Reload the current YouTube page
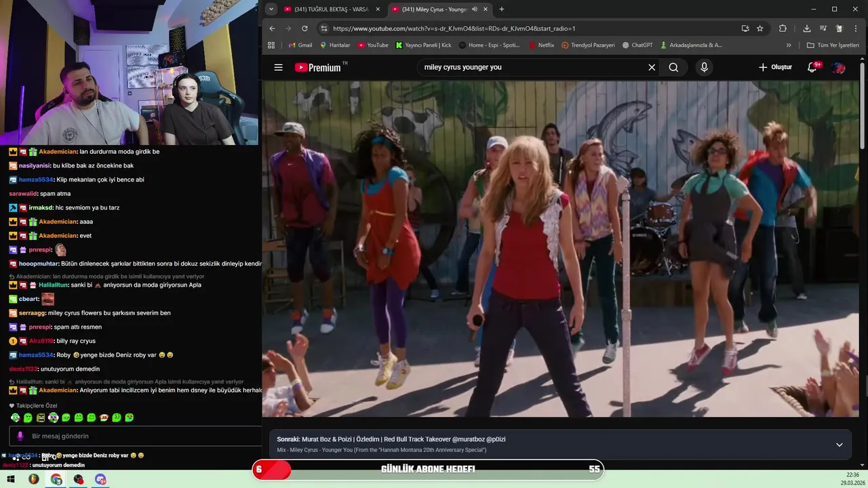The height and width of the screenshot is (488, 868). (304, 28)
